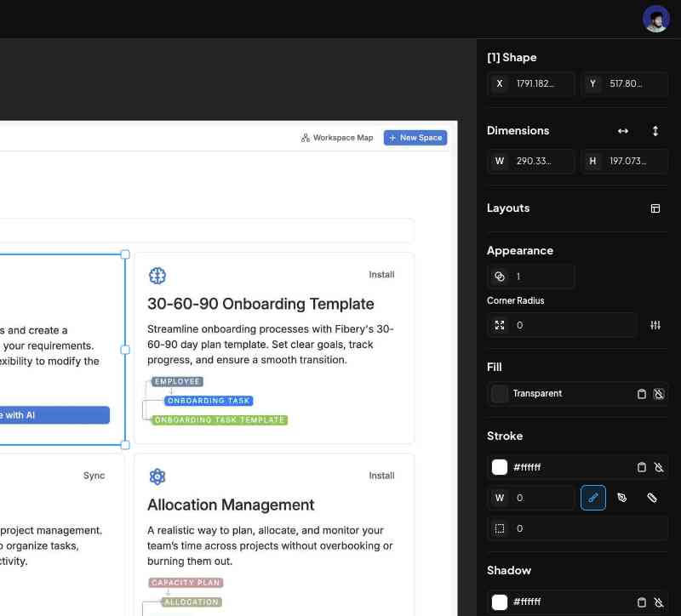
Task: Open individual corner radius settings
Action: point(655,325)
